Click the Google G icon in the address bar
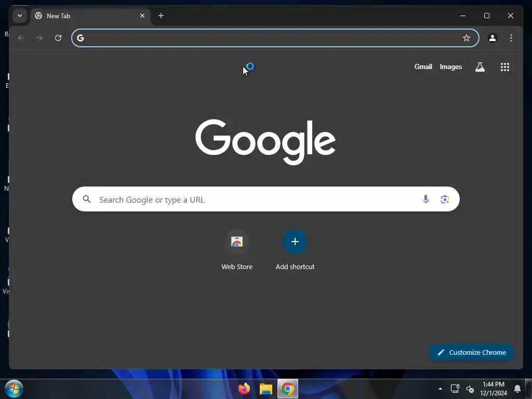532x399 pixels. pos(81,38)
